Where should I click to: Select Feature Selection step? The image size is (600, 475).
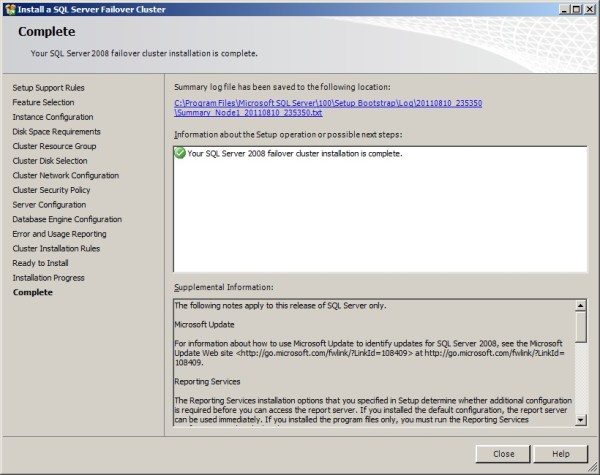pyautogui.click(x=43, y=102)
